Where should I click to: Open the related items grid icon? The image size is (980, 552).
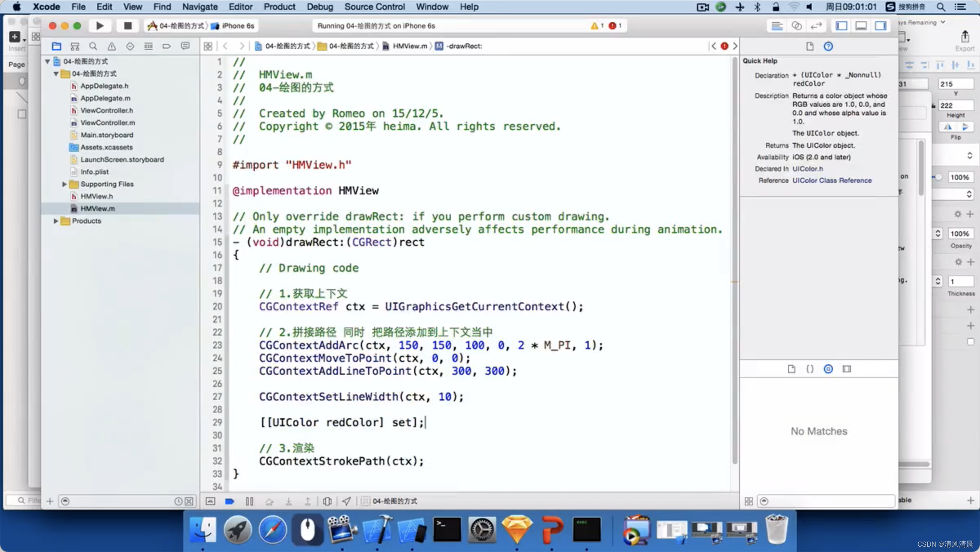pyautogui.click(x=208, y=46)
